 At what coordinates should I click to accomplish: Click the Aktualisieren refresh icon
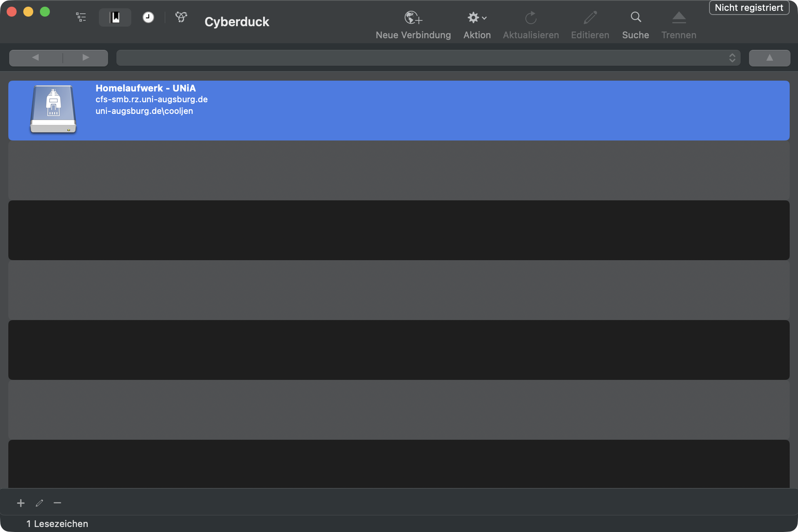click(x=531, y=18)
